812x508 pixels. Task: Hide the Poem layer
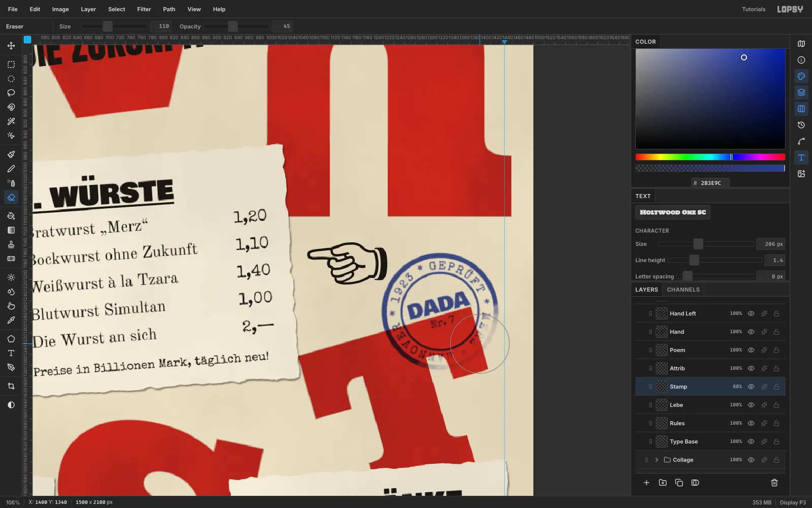point(751,350)
